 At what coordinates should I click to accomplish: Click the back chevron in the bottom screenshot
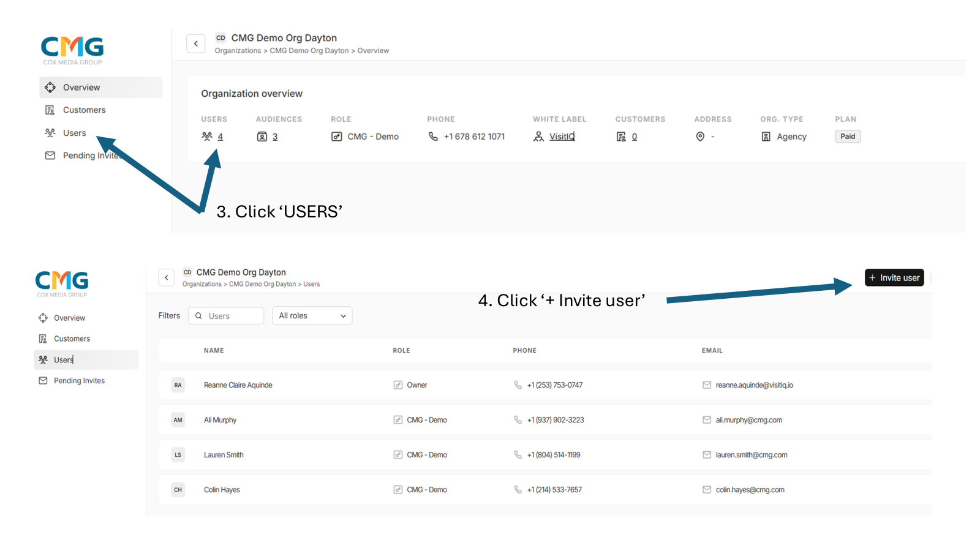pos(167,277)
